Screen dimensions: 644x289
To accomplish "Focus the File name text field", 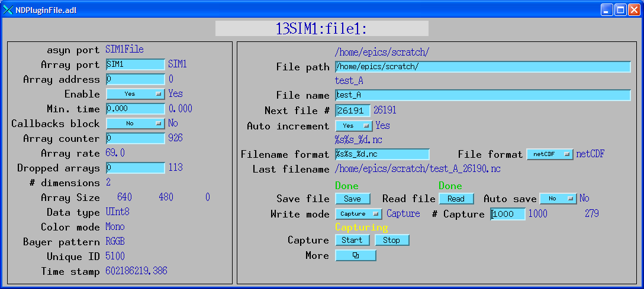I will (482, 95).
